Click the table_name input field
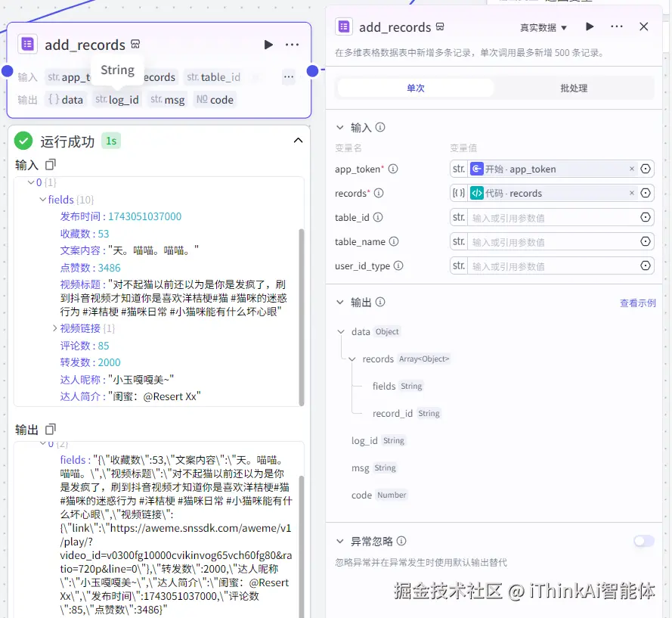672x618 pixels. [x=544, y=241]
